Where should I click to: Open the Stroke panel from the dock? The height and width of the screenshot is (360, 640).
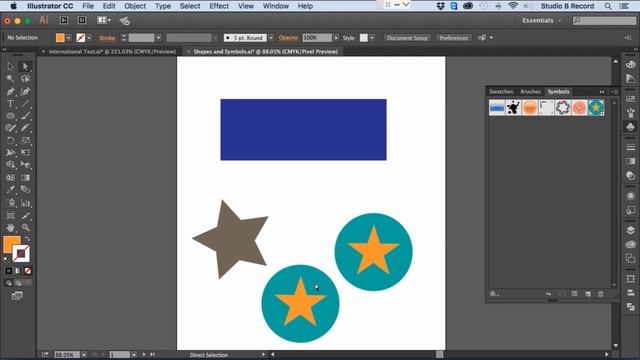click(x=630, y=147)
